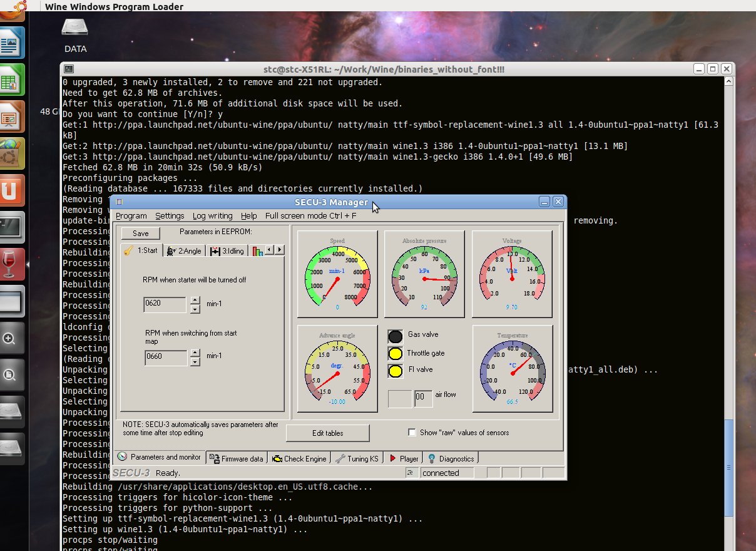Open the 3:Idling tab icon
The height and width of the screenshot is (551, 756).
(x=228, y=250)
